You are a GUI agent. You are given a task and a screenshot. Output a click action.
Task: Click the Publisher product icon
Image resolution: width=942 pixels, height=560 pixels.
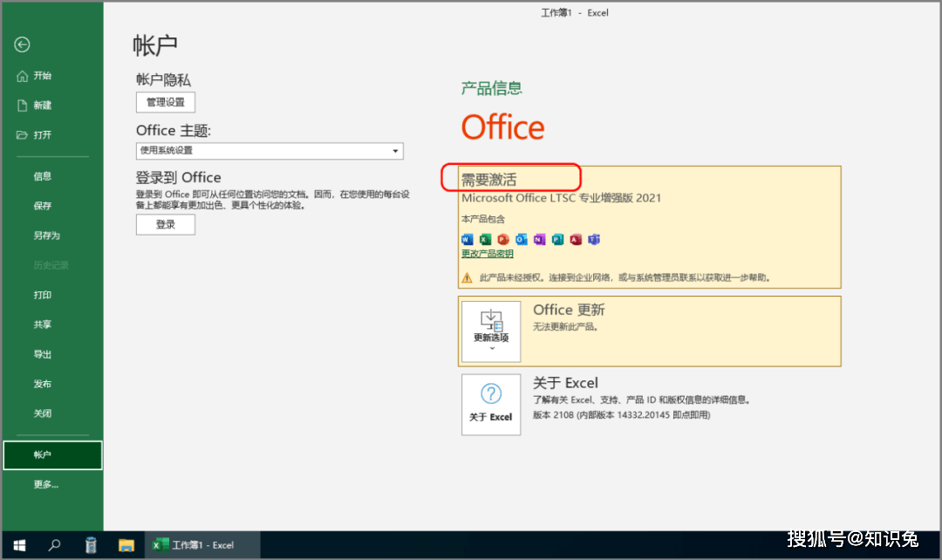click(x=557, y=240)
